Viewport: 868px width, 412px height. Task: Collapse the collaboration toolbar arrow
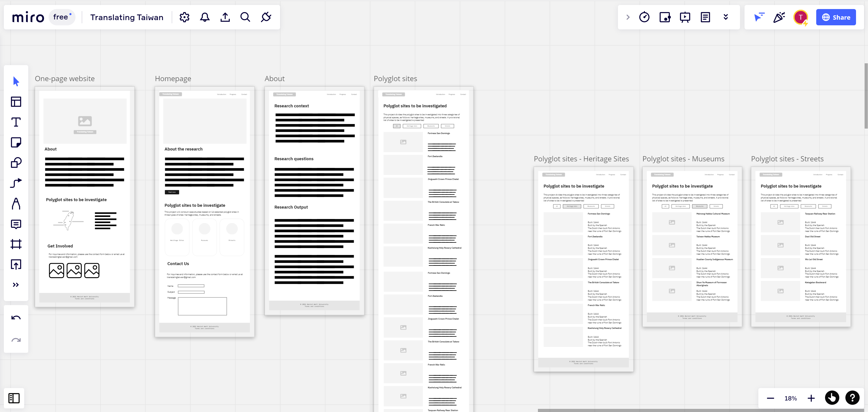[x=628, y=17]
